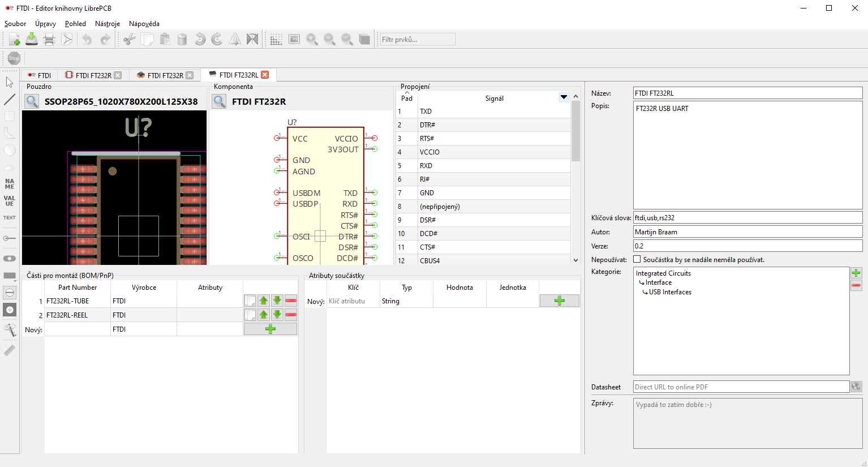Open Signál dropdown arrow in Propojení header
The width and height of the screenshot is (868, 467).
tap(564, 97)
